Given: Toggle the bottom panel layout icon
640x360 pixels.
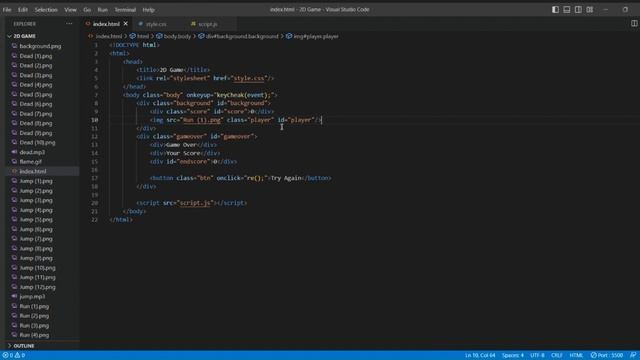Looking at the screenshot, I should click(x=567, y=9).
